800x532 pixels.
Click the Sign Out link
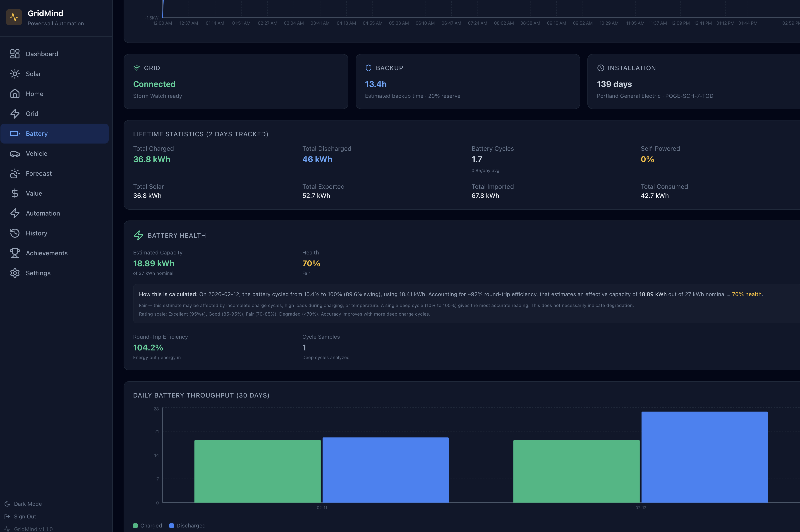pos(25,516)
